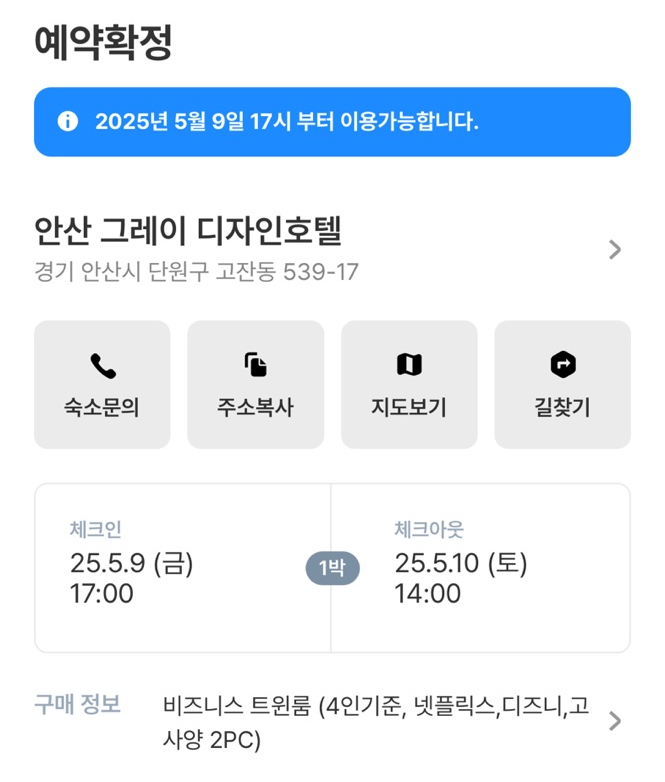Click the 비즈니스 트윈룸 room description

375,723
